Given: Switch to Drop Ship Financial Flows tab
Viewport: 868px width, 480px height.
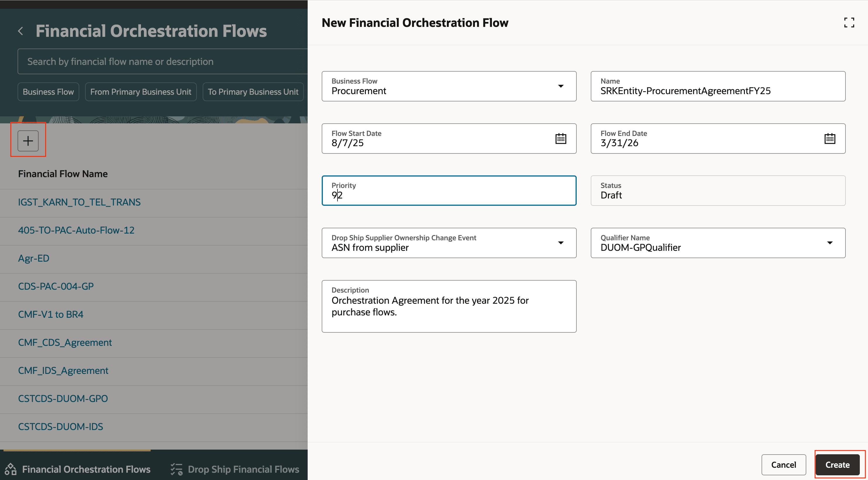Looking at the screenshot, I should (243, 469).
